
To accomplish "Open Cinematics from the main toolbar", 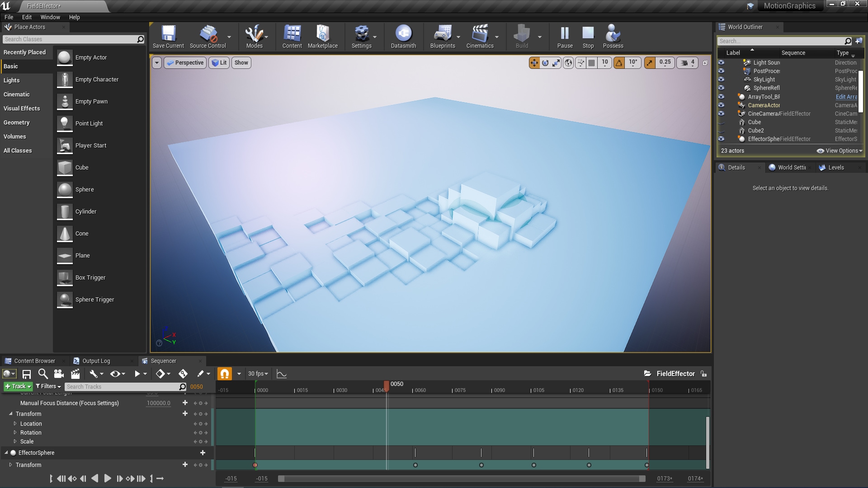I will [480, 36].
